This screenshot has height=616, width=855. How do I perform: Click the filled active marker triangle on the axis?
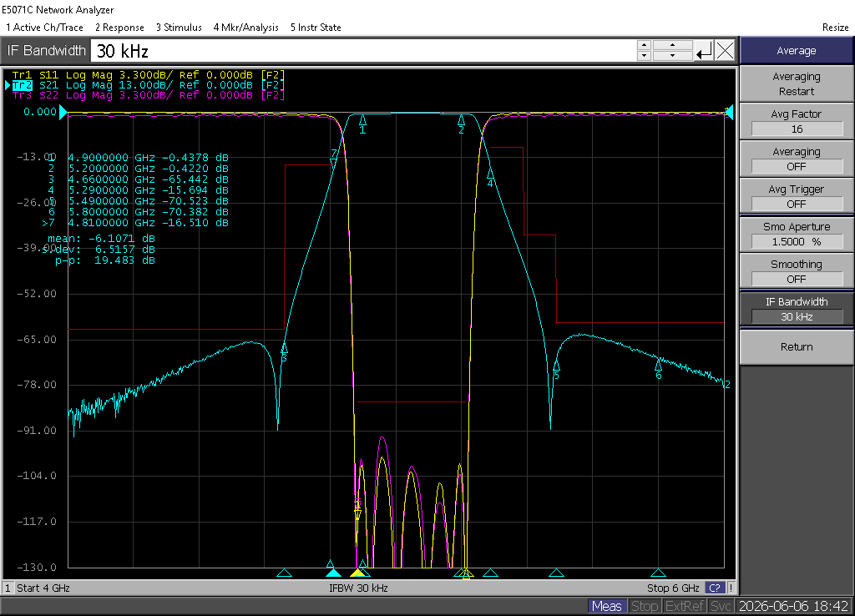333,573
